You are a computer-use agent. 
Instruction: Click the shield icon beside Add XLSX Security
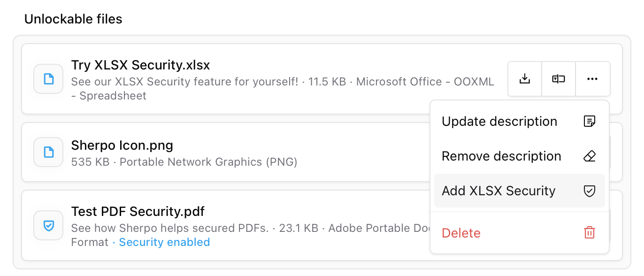pos(590,191)
